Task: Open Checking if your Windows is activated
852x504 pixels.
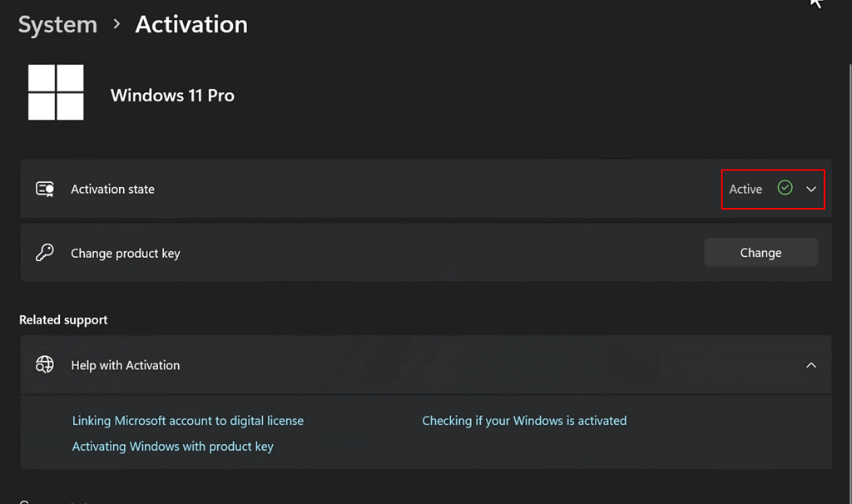Action: click(x=524, y=421)
